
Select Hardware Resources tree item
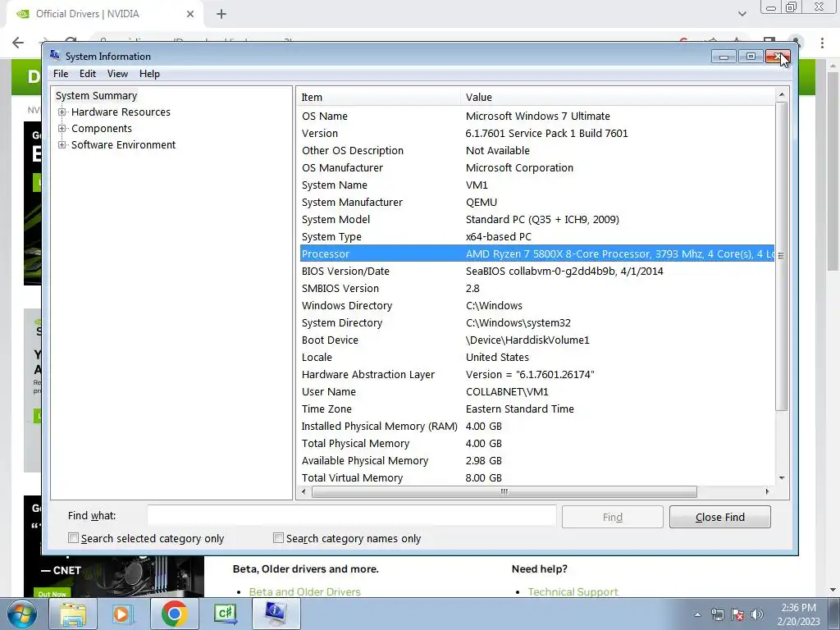pos(121,112)
